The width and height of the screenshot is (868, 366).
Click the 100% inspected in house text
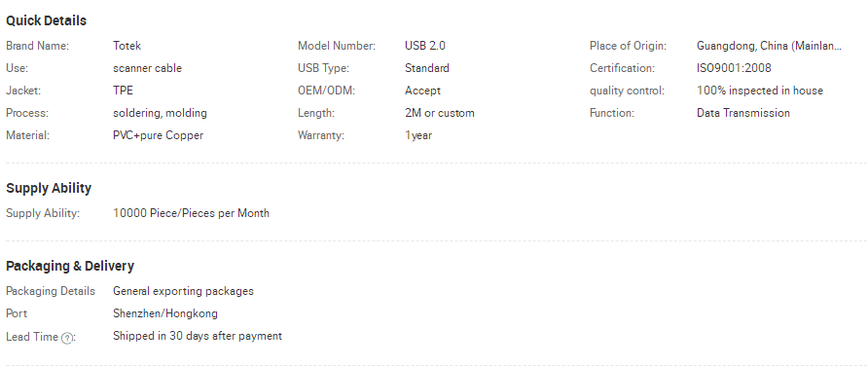pyautogui.click(x=759, y=91)
